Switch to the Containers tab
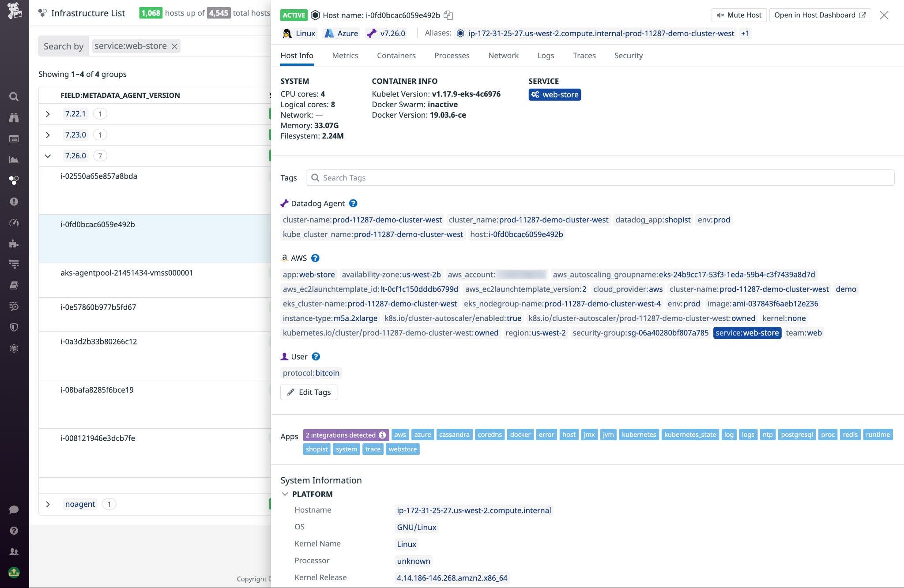This screenshot has width=904, height=588. tap(396, 56)
